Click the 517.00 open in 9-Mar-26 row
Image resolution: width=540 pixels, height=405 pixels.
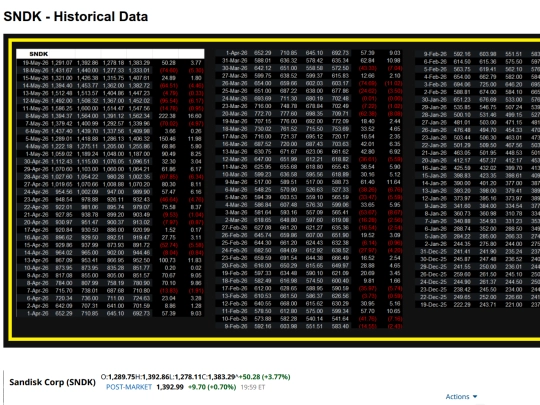[x=262, y=181]
